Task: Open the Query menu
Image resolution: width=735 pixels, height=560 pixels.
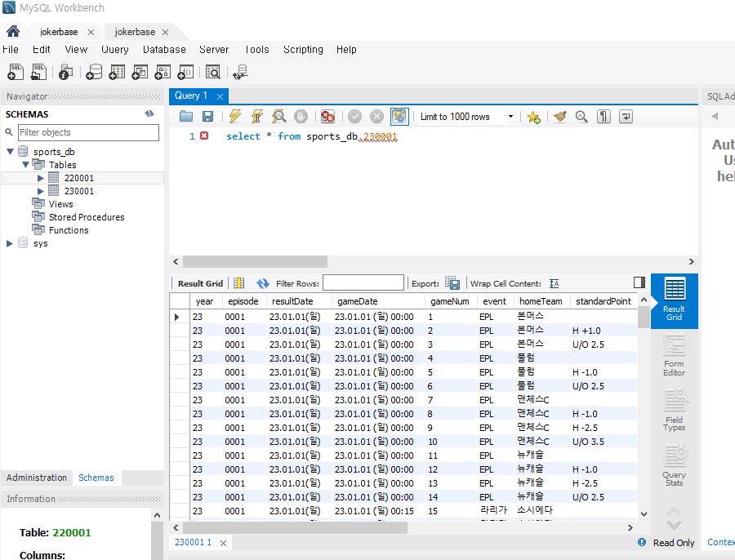Action: (115, 50)
